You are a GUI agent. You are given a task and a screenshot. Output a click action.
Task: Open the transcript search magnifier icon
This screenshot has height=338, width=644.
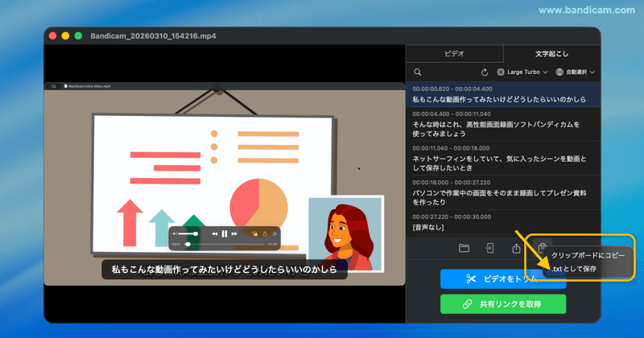[x=418, y=72]
